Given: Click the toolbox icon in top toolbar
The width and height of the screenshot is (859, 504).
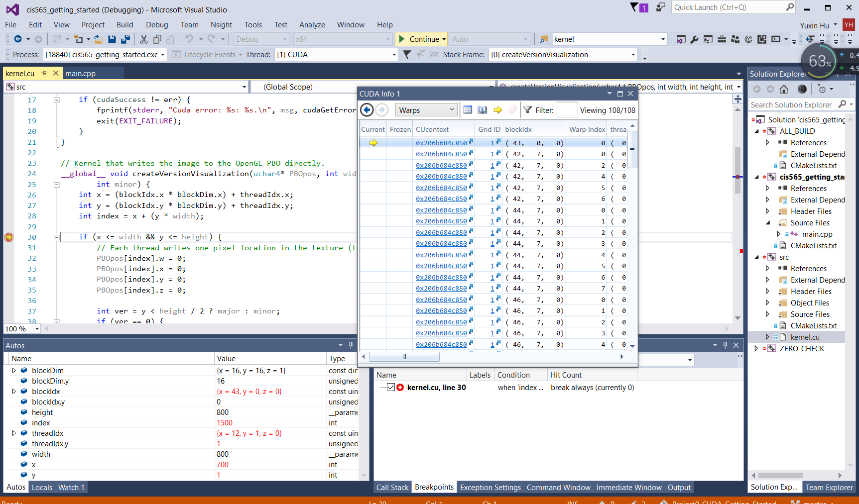Looking at the screenshot, I should coord(722,39).
